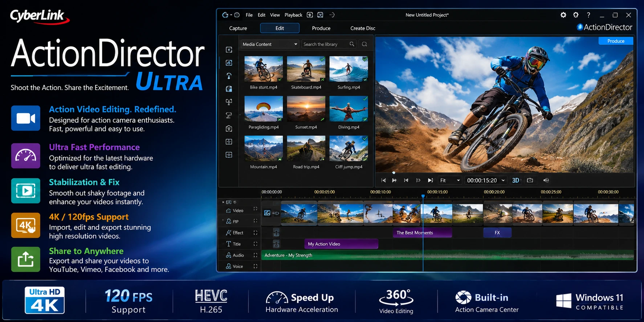The height and width of the screenshot is (322, 644).
Task: Select the Diving.mp4 thumbnail
Action: pyautogui.click(x=349, y=109)
